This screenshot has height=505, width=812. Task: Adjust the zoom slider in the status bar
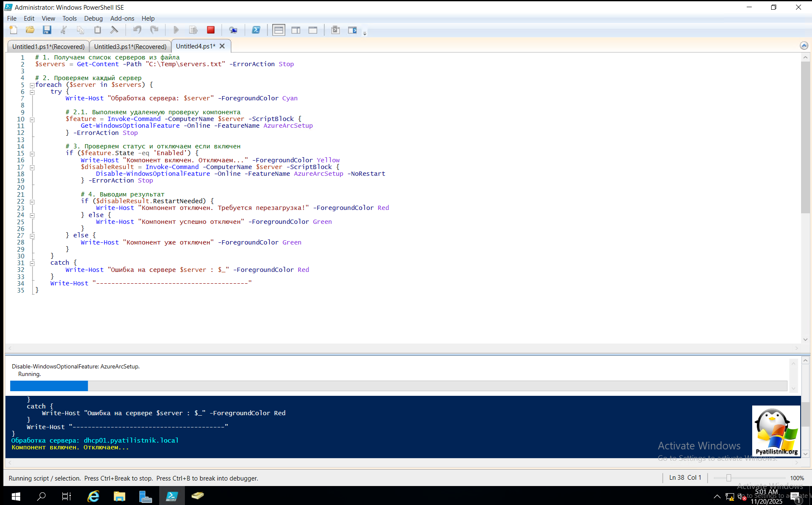coord(729,478)
